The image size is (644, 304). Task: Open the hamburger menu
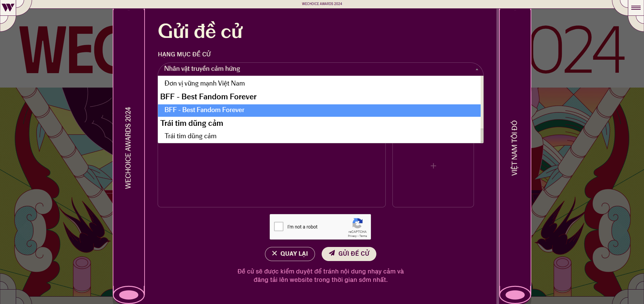[636, 7]
